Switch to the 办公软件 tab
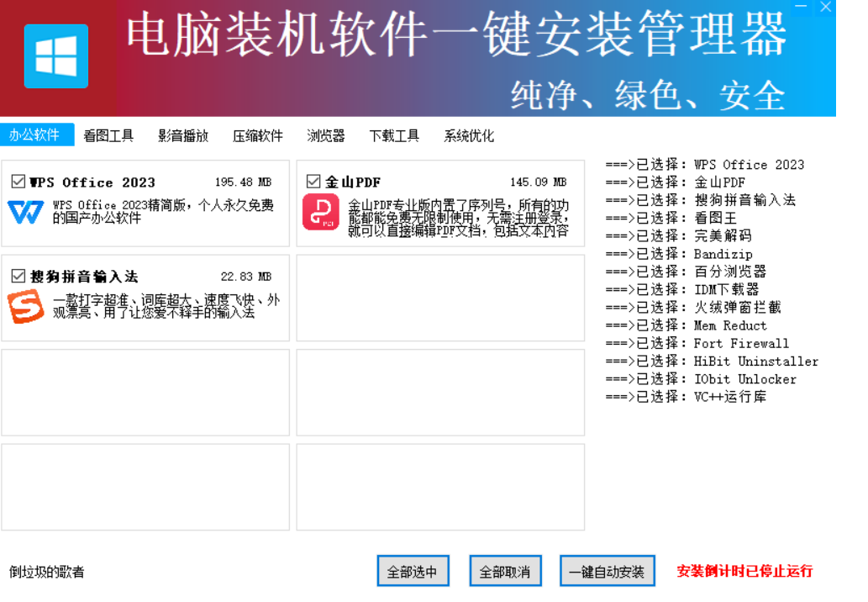The height and width of the screenshot is (602, 868). pos(36,135)
